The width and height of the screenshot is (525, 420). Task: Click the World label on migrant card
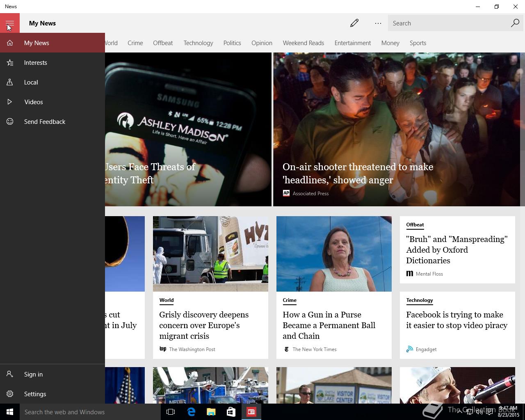tap(166, 300)
